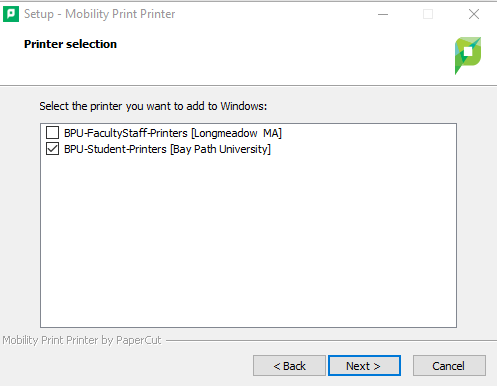Uncheck the BPU-Student-Printers checkbox
The height and width of the screenshot is (386, 497).
(x=52, y=149)
